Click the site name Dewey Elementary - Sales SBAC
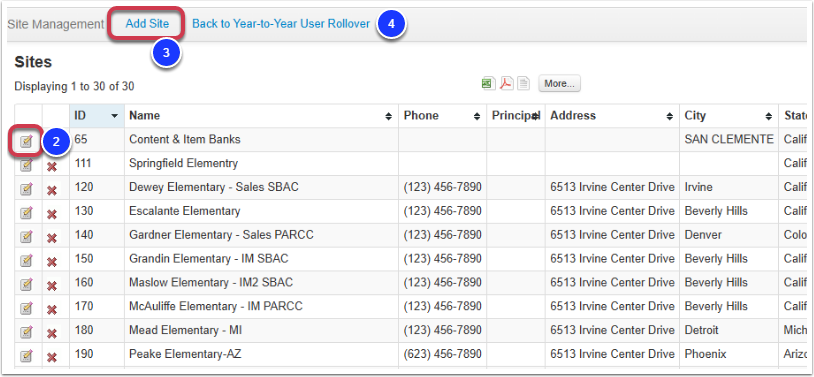Viewport: 814px width, 377px height. [x=214, y=187]
